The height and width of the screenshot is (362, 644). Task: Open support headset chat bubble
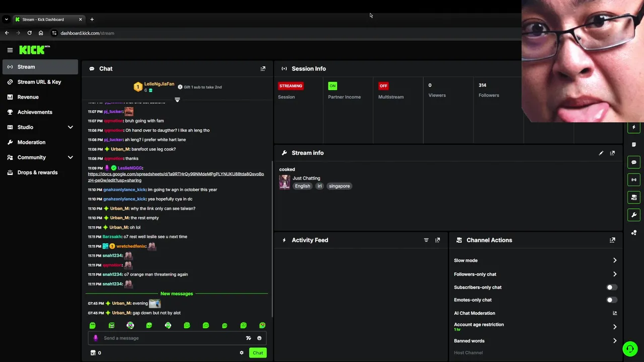point(630,348)
